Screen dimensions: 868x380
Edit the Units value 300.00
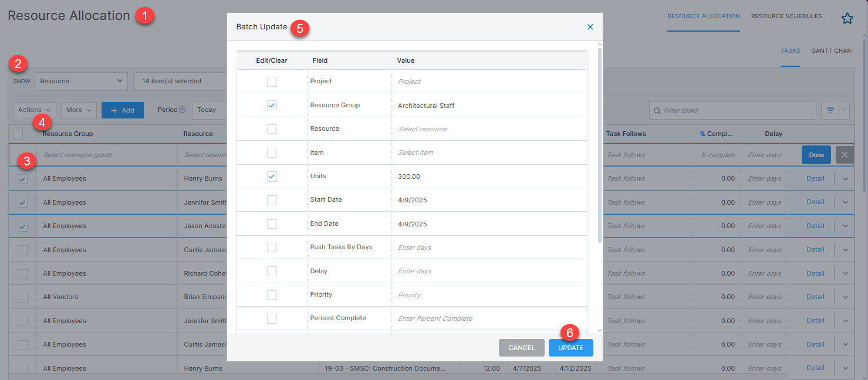[x=489, y=177]
